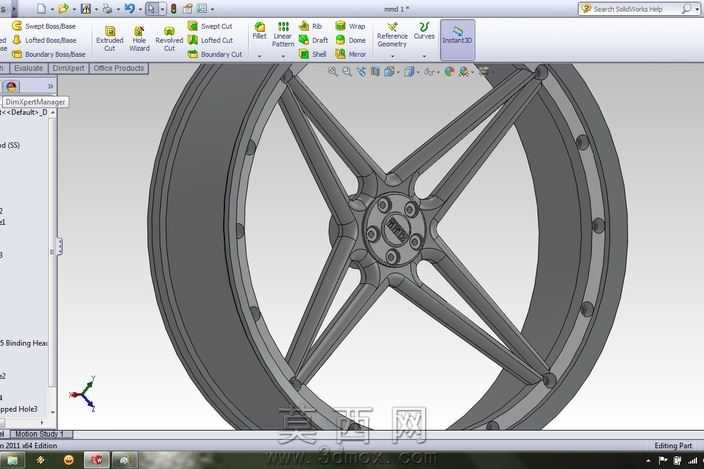Click the Open file icon
Screen dimensions: 704x469
[x=63, y=8]
